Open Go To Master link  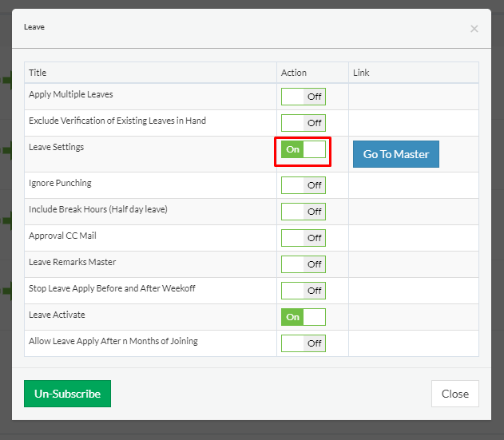tap(396, 154)
